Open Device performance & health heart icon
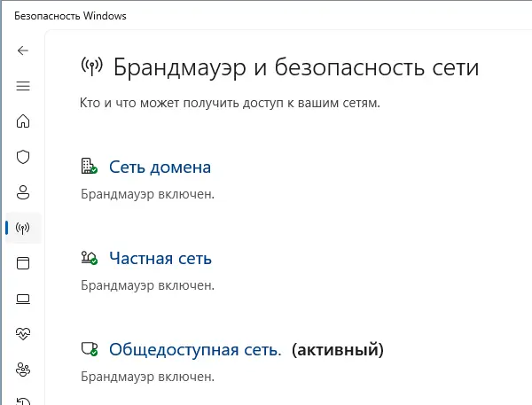Image resolution: width=532 pixels, height=405 pixels. (23, 334)
